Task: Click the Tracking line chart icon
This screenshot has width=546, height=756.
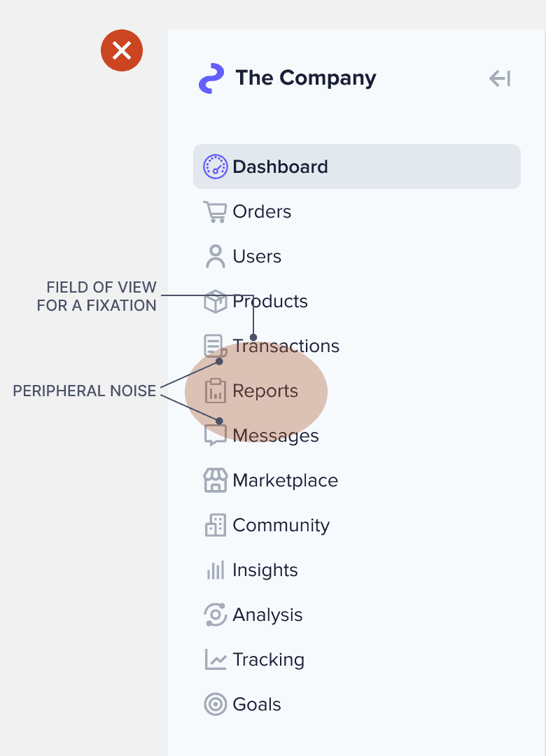Action: [215, 659]
